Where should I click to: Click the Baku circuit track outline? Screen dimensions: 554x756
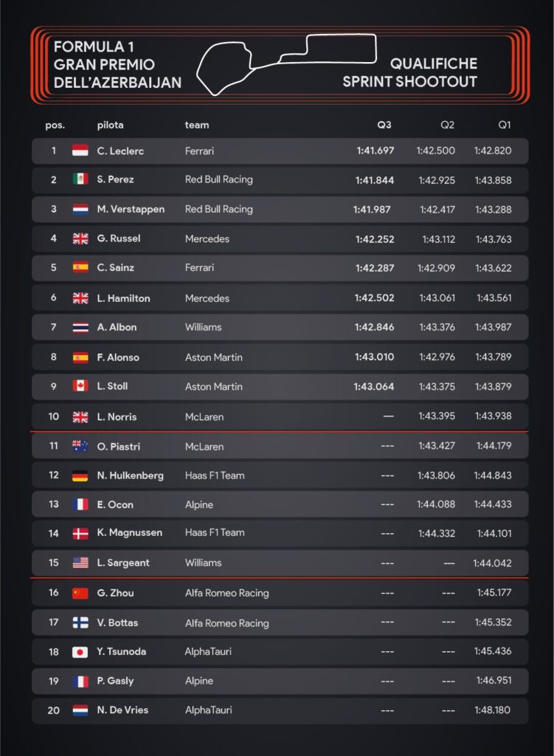286,64
